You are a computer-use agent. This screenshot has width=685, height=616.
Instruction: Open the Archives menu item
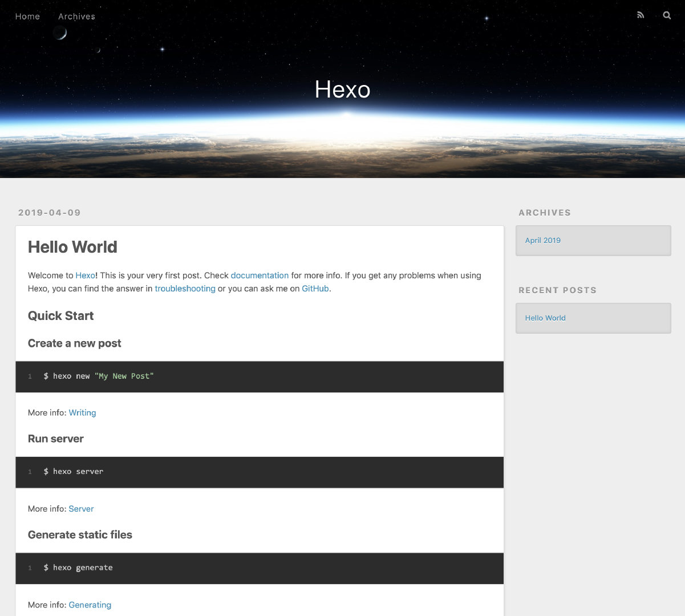tap(76, 17)
